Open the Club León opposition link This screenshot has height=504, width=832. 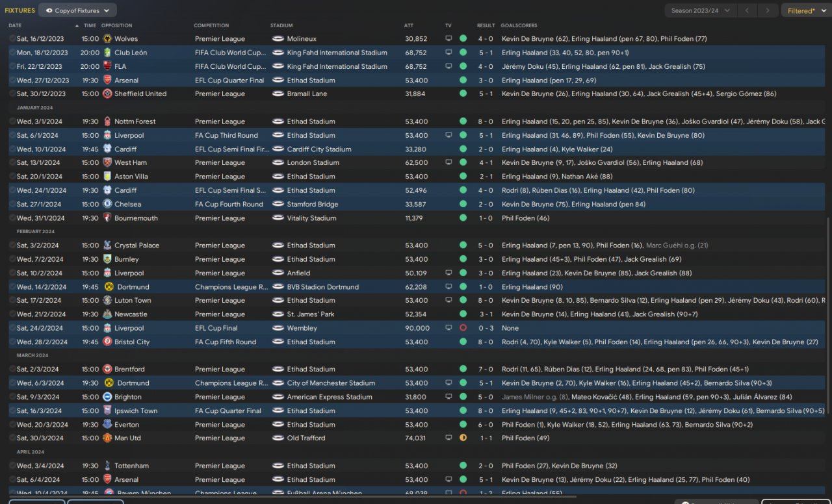click(131, 53)
